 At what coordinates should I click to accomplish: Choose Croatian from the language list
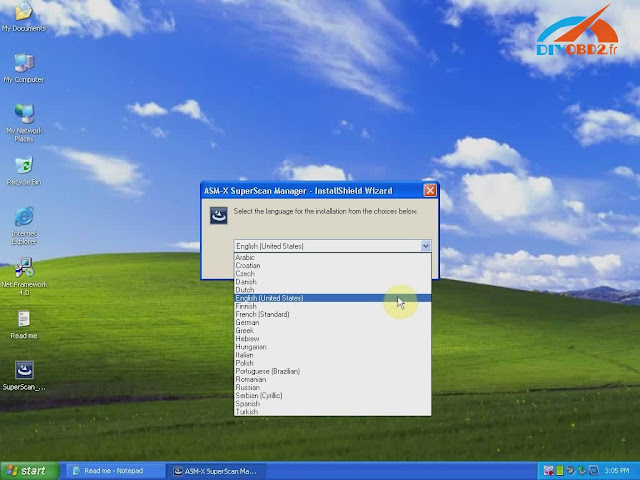point(332,266)
